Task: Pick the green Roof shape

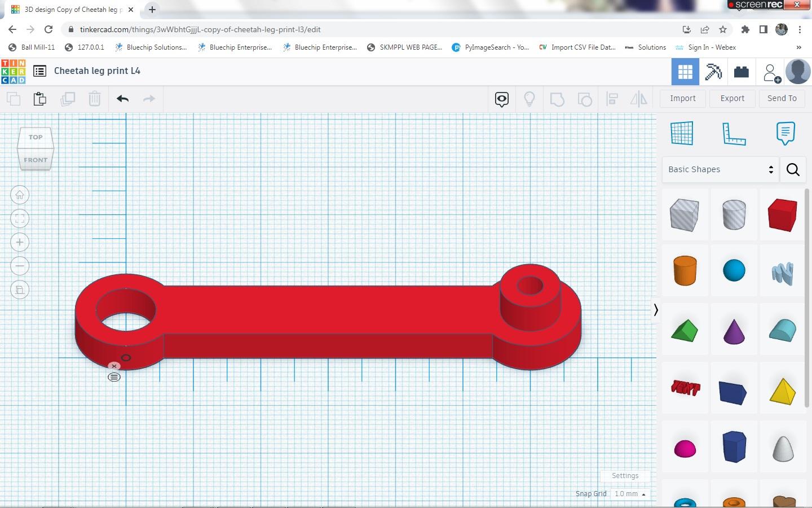Action: [685, 330]
